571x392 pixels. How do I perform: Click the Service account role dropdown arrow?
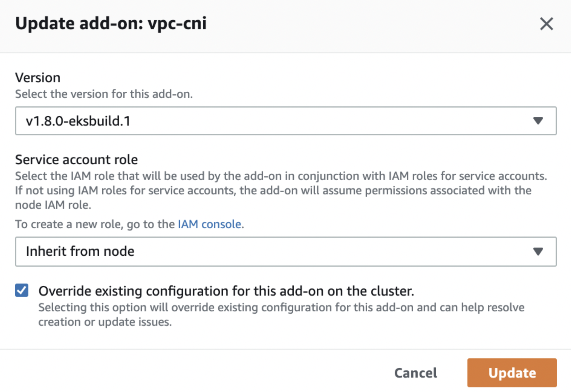[538, 251]
